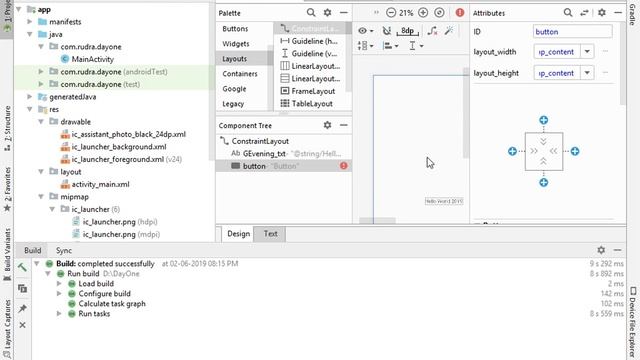Minimize the Palette panel

(344, 13)
